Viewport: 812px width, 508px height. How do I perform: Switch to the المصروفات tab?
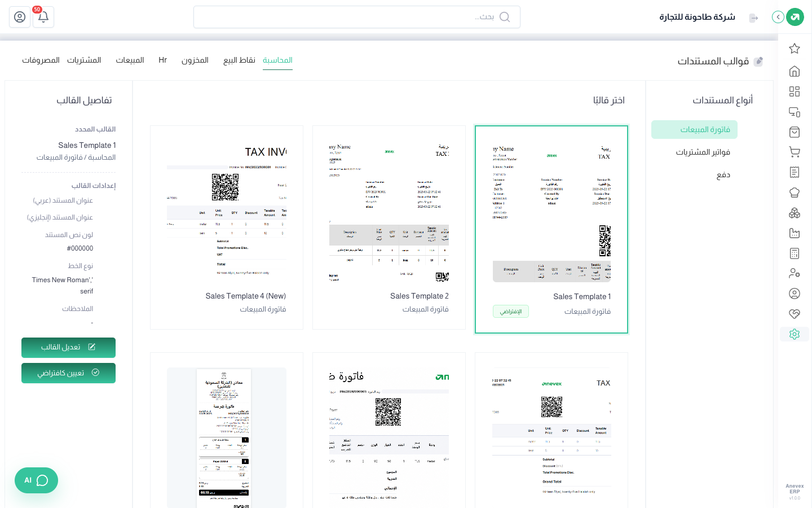coord(41,60)
